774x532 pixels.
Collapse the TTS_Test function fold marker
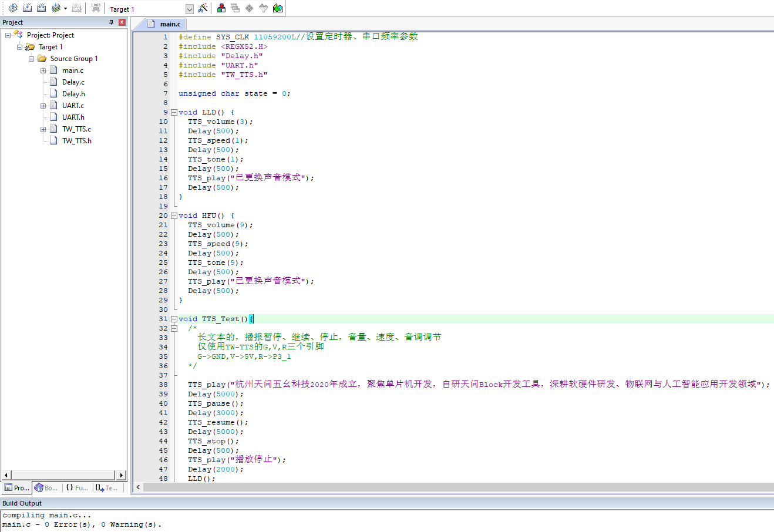[x=174, y=319]
